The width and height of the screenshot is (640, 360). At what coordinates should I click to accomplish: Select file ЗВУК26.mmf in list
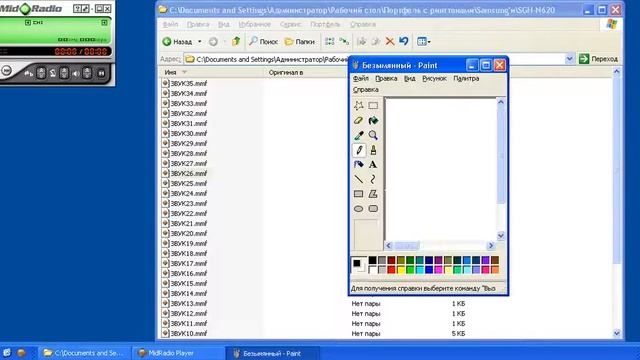185,173
